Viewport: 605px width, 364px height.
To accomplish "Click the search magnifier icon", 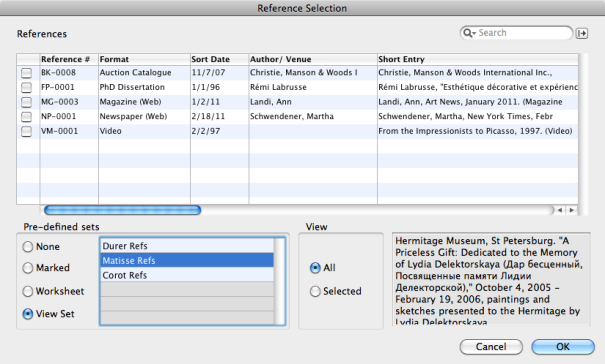I will pos(468,33).
